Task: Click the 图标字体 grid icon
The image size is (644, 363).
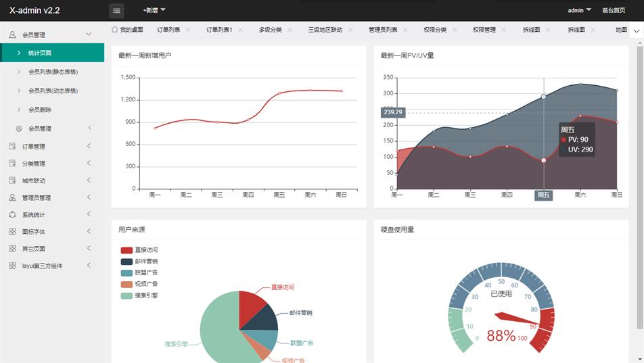Action: 12,232
